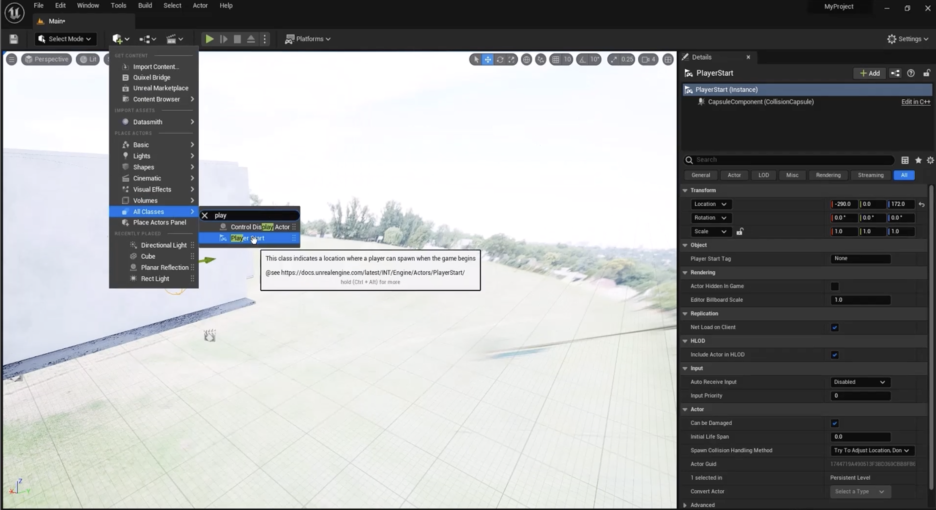936x510 pixels.
Task: Open camera speed setting
Action: pos(648,59)
